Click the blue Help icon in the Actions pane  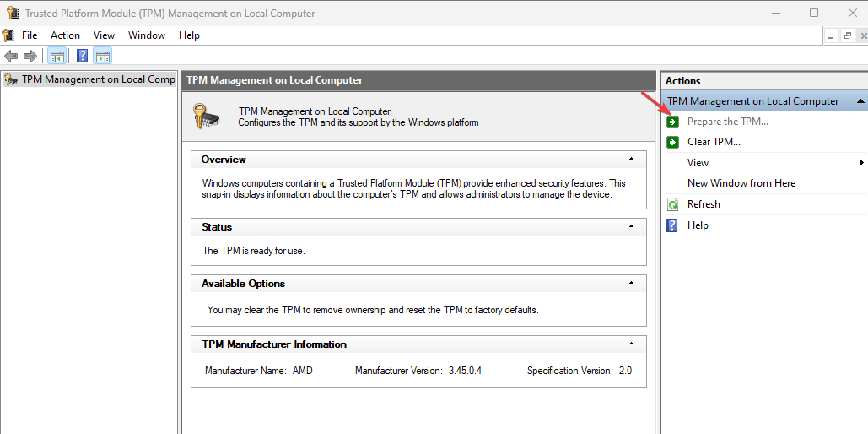(x=672, y=225)
